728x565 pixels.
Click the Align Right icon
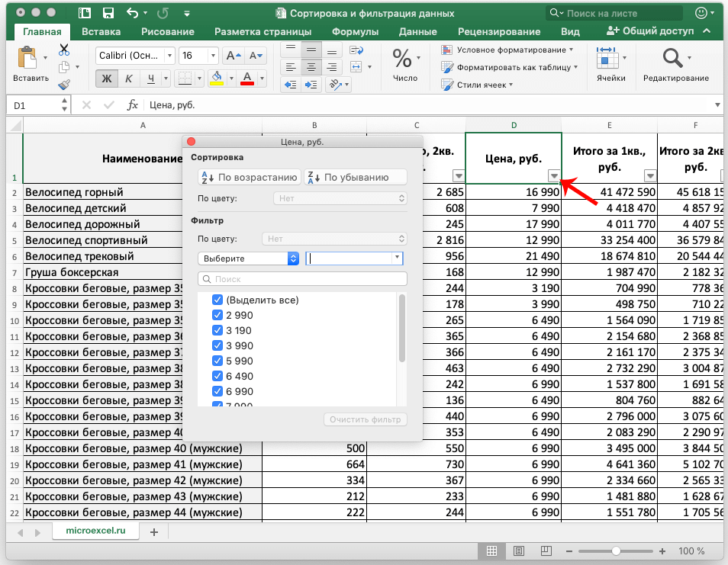(x=331, y=68)
